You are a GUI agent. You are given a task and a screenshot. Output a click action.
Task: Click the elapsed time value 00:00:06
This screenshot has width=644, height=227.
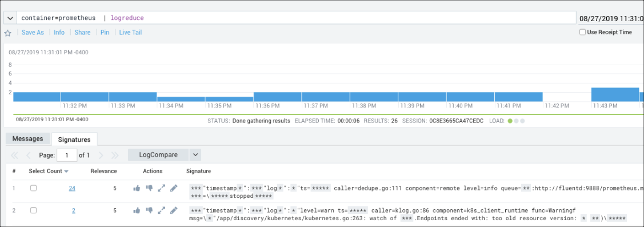(349, 121)
